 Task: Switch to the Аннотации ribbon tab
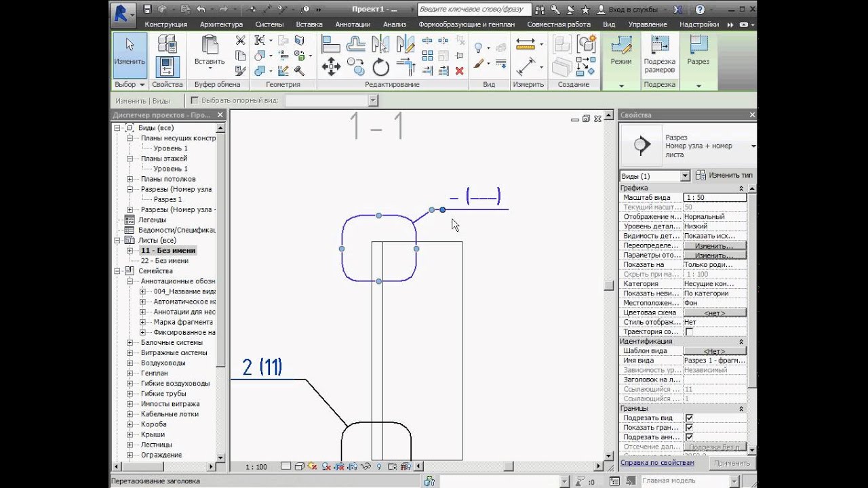[x=353, y=24]
